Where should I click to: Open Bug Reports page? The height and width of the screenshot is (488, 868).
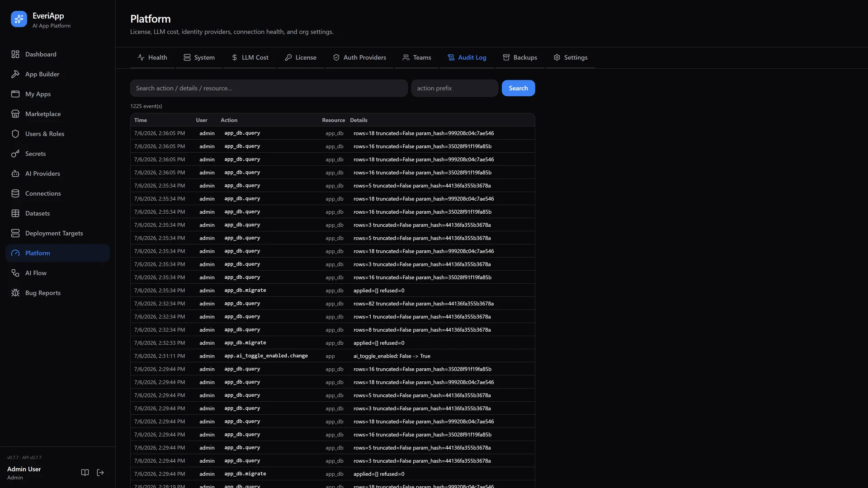pos(57,293)
